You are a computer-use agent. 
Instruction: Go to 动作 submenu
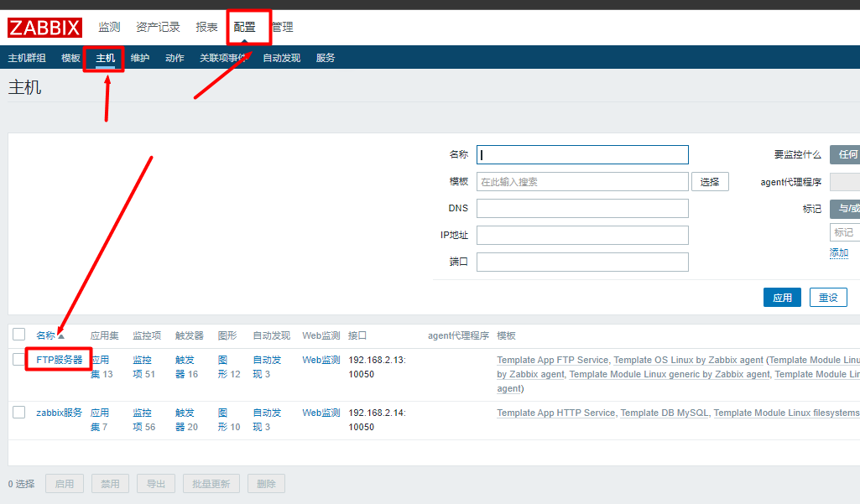click(x=175, y=58)
